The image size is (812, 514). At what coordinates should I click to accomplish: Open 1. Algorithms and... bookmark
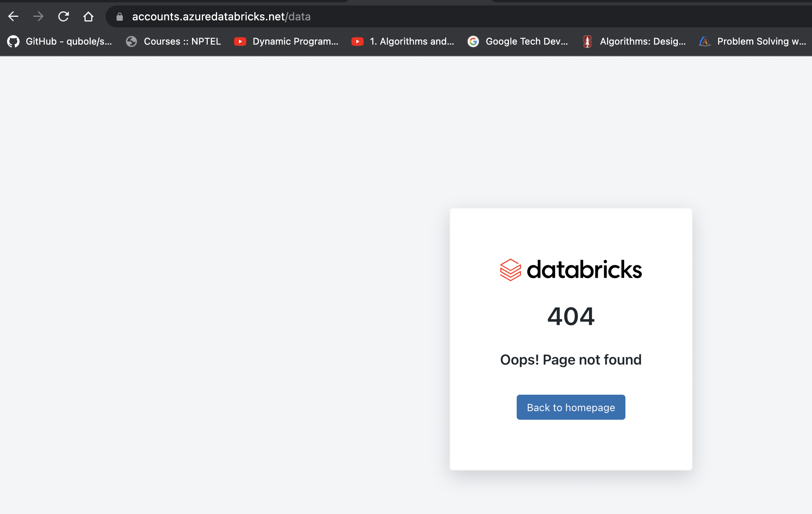[x=412, y=41]
